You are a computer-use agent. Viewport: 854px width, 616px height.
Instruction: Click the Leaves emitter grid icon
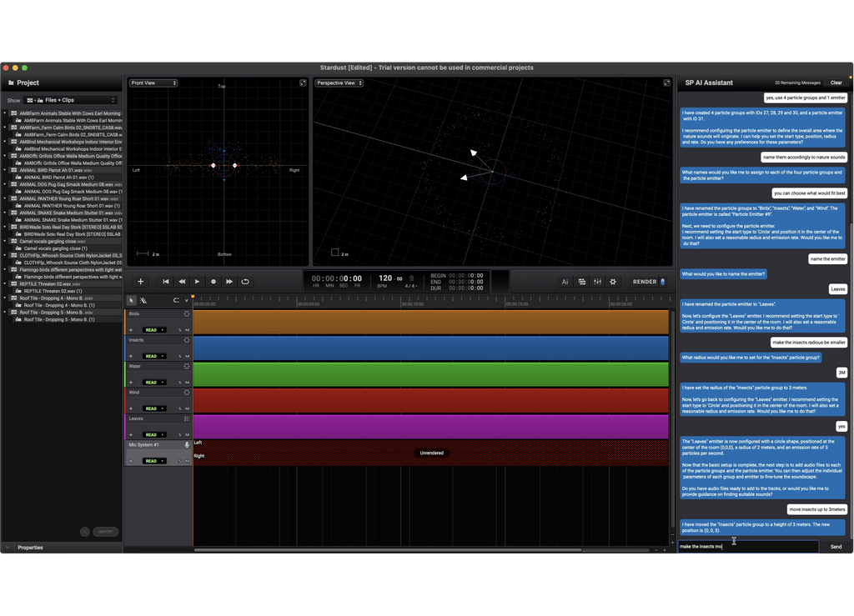click(x=187, y=418)
